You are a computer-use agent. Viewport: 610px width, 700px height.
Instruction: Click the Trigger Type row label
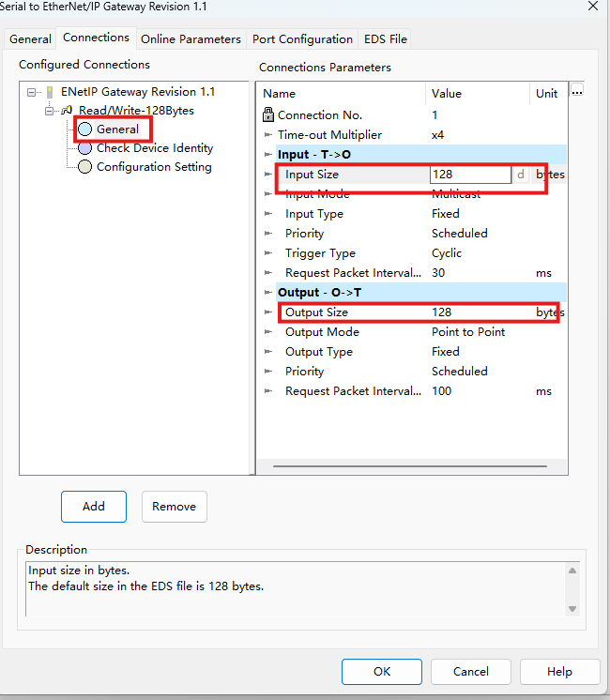(x=320, y=253)
